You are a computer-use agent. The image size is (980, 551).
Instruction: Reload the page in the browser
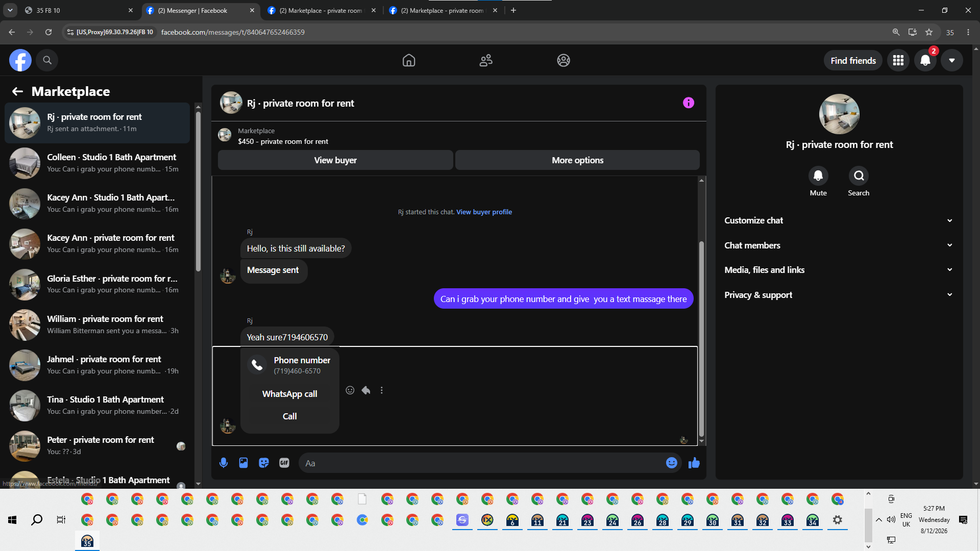click(x=48, y=32)
